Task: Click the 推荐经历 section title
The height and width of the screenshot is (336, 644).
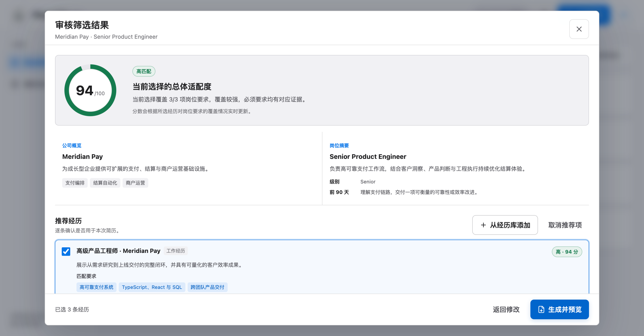Action: click(68, 221)
